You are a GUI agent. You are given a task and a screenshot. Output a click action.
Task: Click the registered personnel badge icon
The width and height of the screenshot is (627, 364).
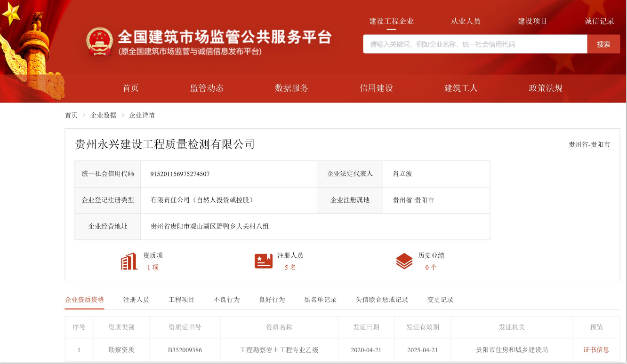264,261
